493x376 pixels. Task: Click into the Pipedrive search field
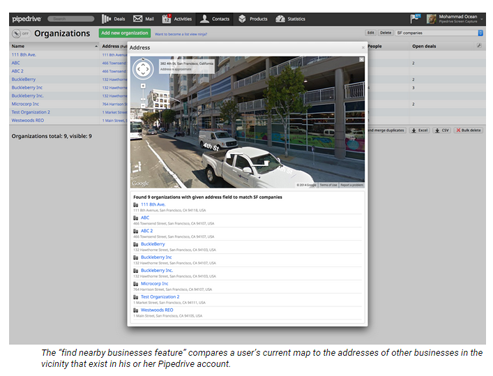71,19
